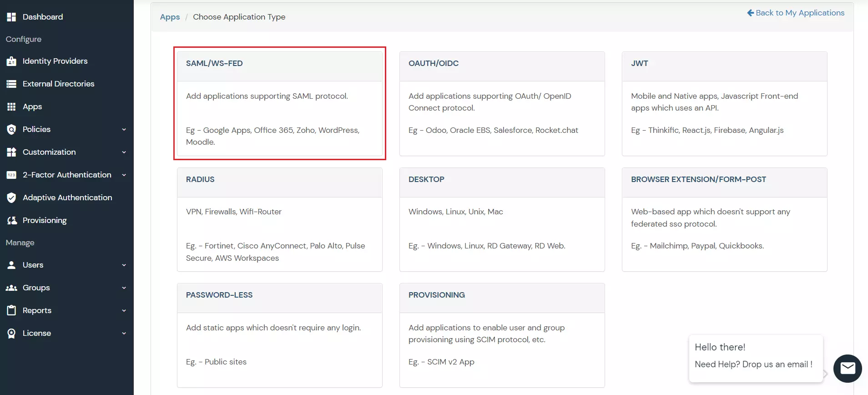Click the Reports clipboard icon
The height and width of the screenshot is (395, 868).
[11, 310]
